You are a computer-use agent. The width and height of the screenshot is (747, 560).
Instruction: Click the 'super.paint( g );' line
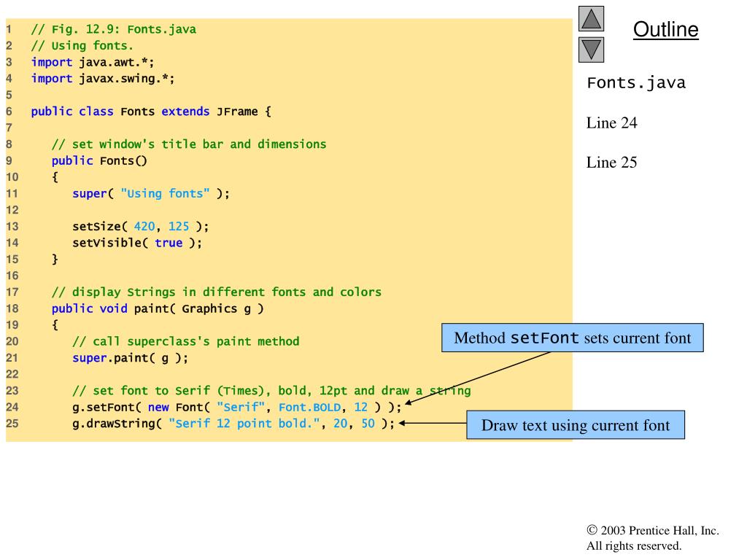[x=131, y=358]
